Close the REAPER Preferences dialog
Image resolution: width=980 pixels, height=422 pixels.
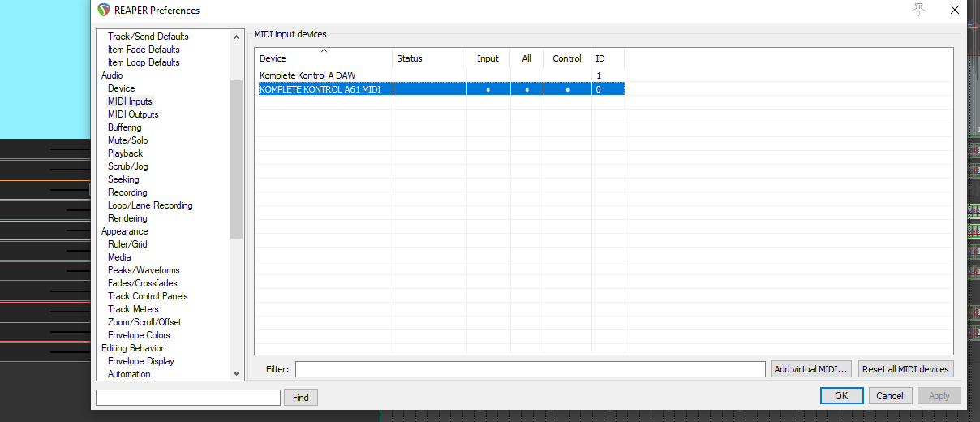pos(956,10)
